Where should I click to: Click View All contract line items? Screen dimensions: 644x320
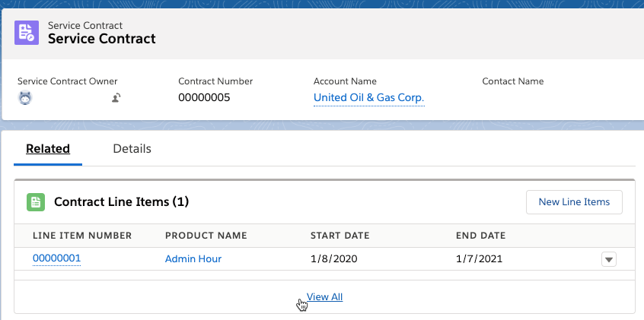(x=324, y=296)
